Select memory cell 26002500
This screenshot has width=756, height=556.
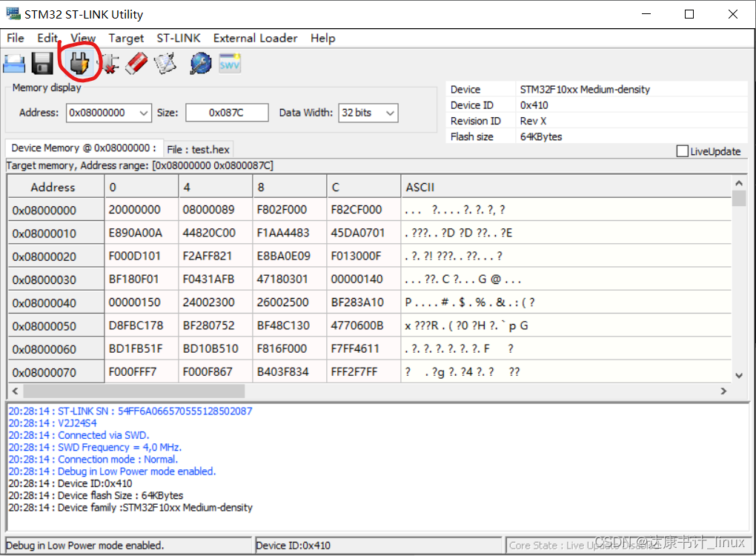click(289, 302)
